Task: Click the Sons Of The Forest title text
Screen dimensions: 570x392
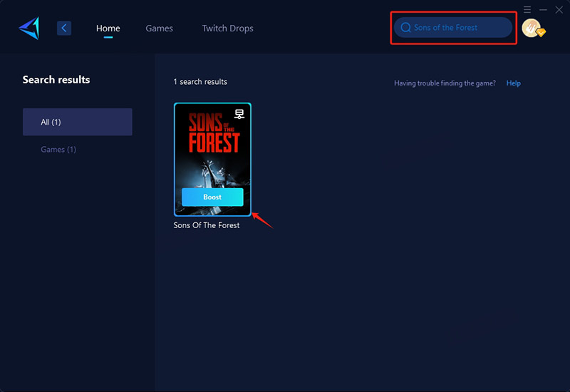Action: (x=207, y=225)
